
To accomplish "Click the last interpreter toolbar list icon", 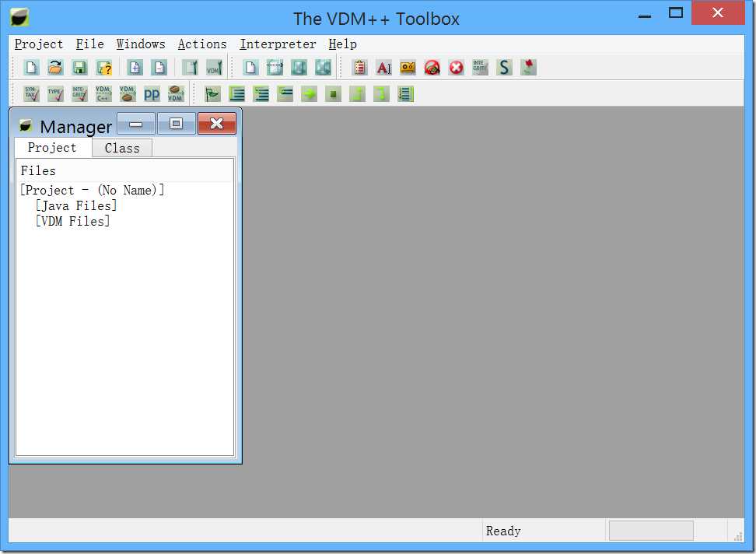I will [405, 94].
